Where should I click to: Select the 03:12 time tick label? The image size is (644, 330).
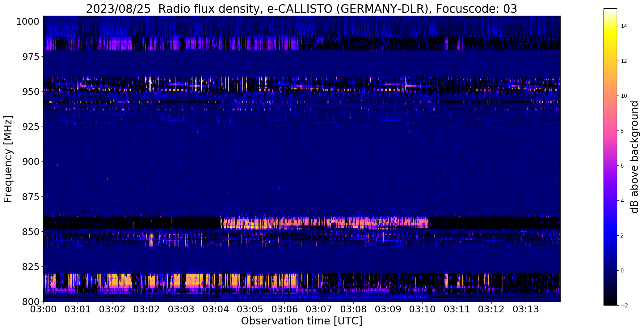491,309
